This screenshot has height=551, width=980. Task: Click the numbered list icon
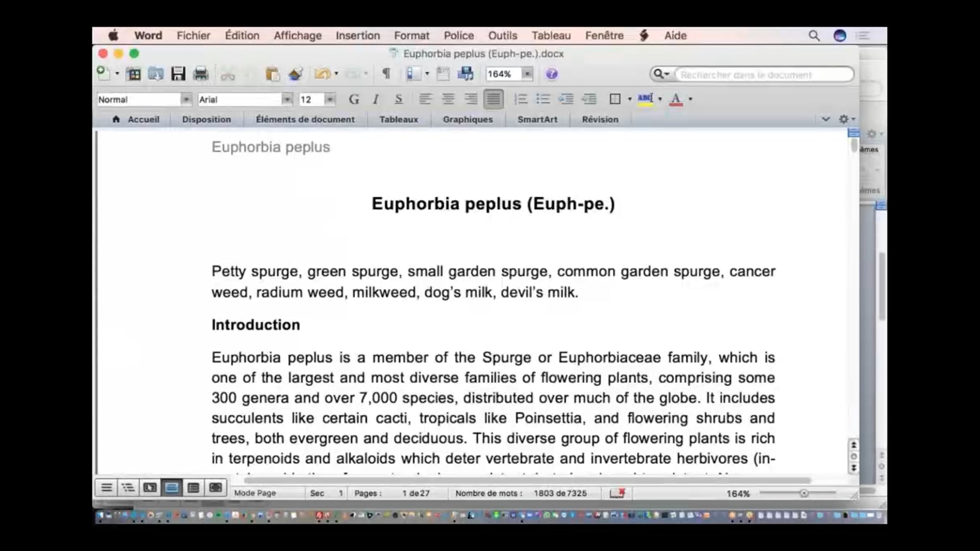[x=520, y=99]
